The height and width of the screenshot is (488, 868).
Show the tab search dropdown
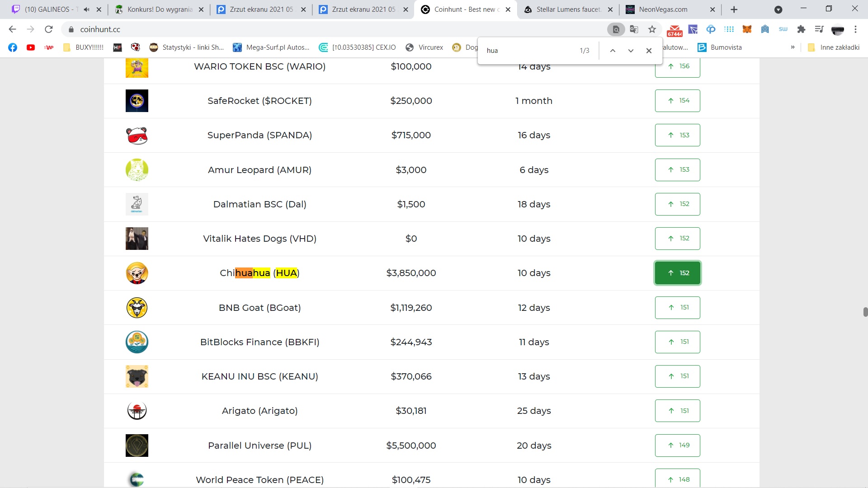click(778, 9)
